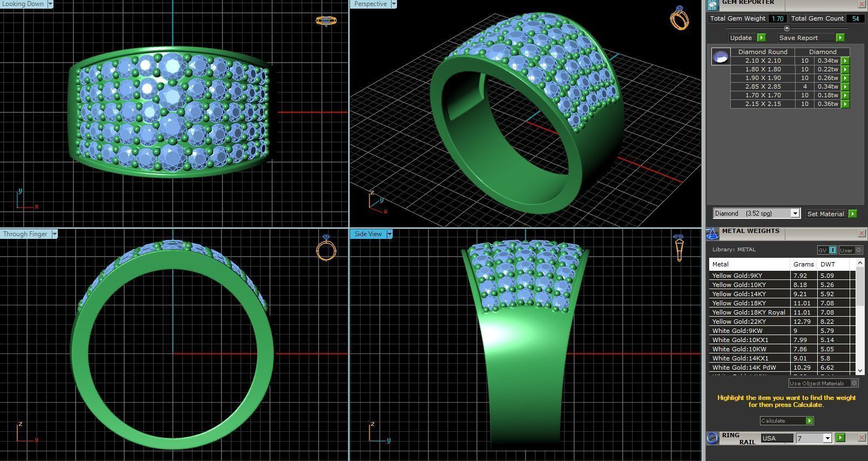Viewport: 868px width, 461px height.
Task: Click green arrow for 1.80 X 1.80 row
Action: (x=845, y=70)
